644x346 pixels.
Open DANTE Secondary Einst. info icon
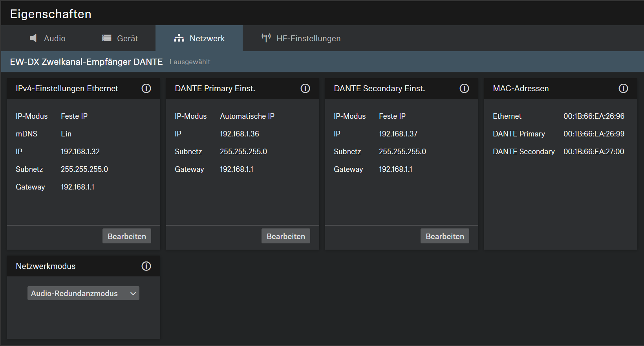464,88
